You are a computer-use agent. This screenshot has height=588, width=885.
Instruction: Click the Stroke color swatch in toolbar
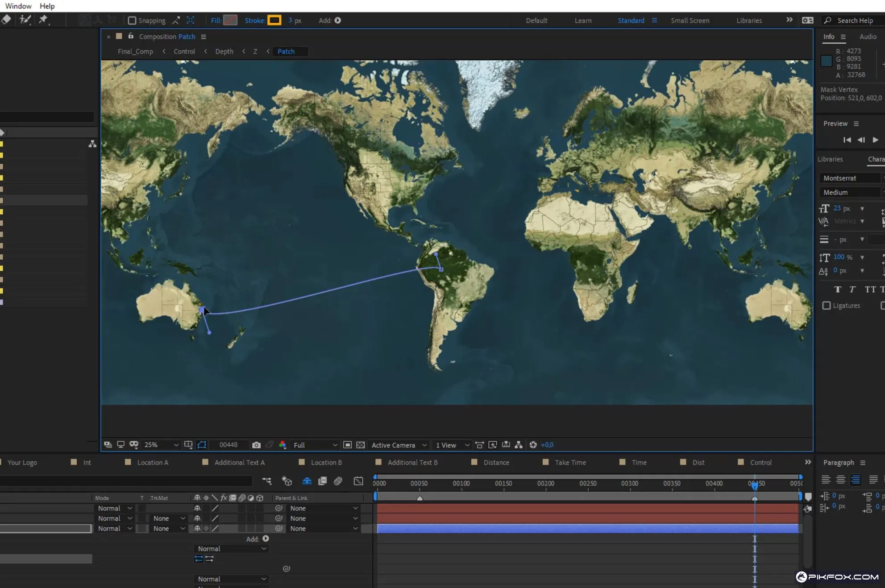273,21
